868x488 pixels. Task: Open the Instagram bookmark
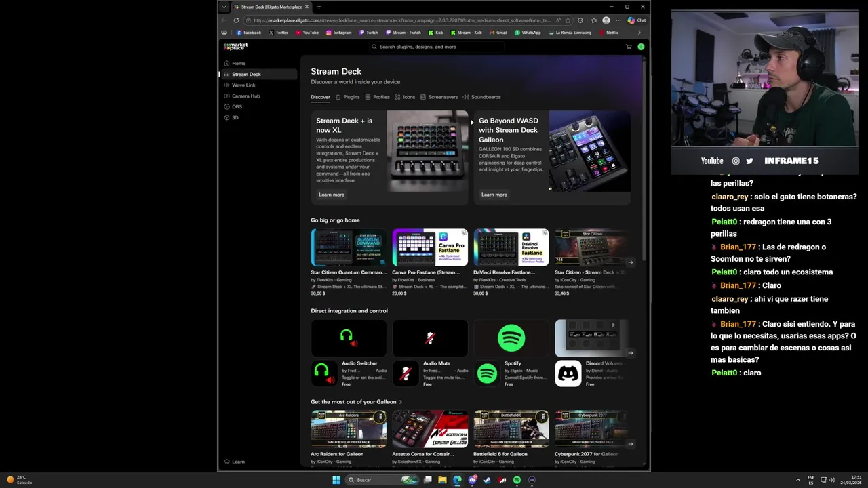tap(338, 33)
